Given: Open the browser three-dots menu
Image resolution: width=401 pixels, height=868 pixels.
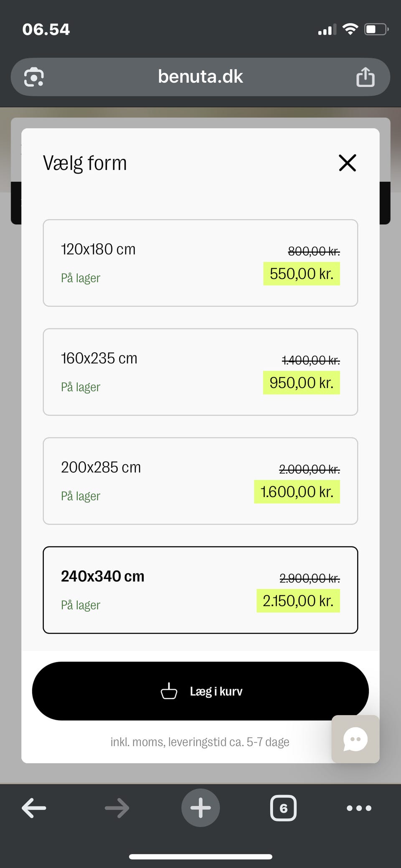Looking at the screenshot, I should point(359,808).
